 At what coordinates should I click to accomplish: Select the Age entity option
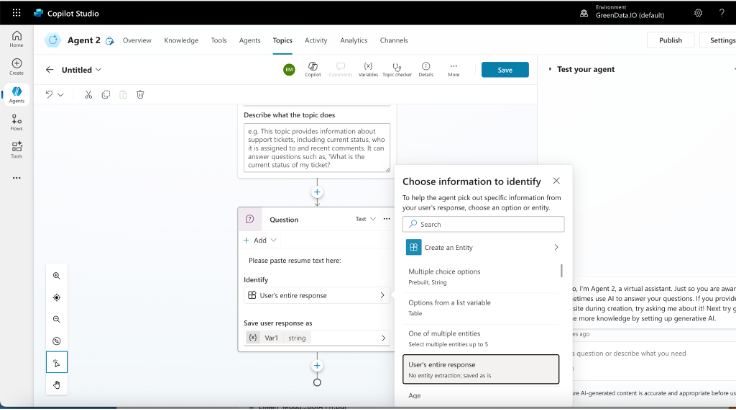pyautogui.click(x=481, y=396)
